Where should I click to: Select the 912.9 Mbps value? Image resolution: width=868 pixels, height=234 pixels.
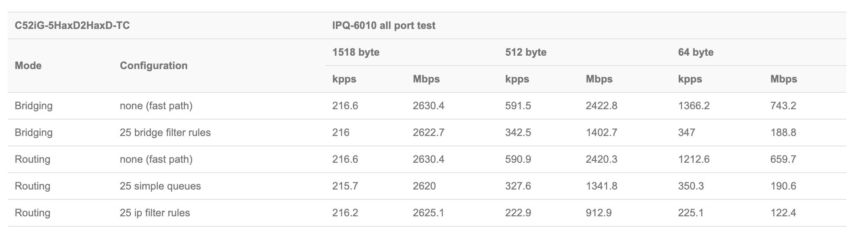(599, 213)
